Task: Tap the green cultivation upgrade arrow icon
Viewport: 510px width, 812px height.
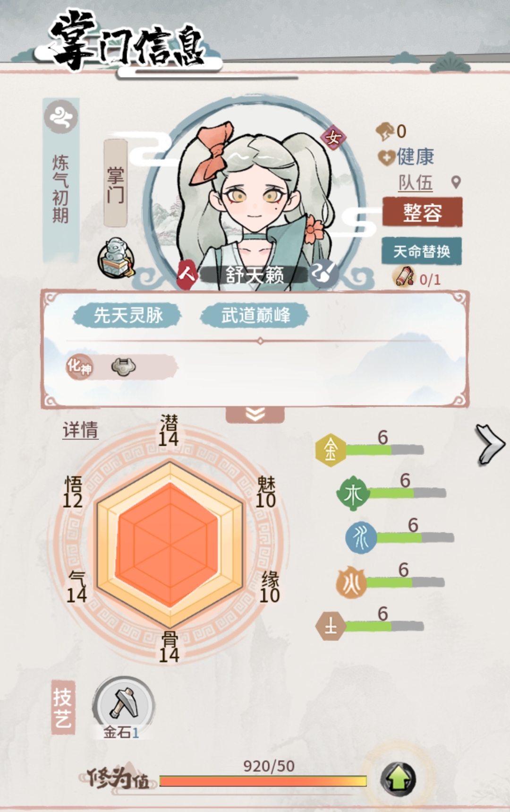Action: click(398, 779)
